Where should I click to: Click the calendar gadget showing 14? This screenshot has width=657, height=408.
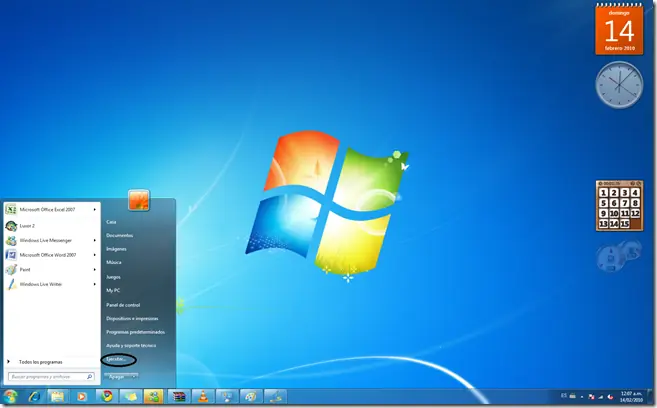click(x=619, y=29)
